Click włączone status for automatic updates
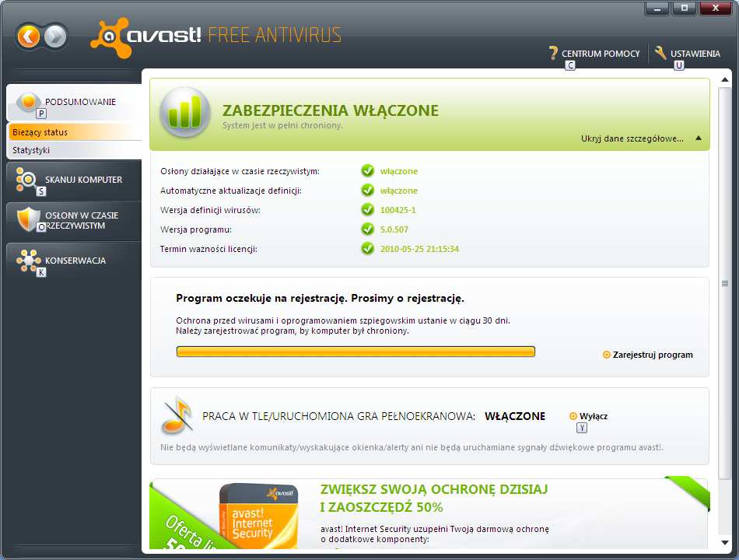The width and height of the screenshot is (739, 560). [x=399, y=191]
